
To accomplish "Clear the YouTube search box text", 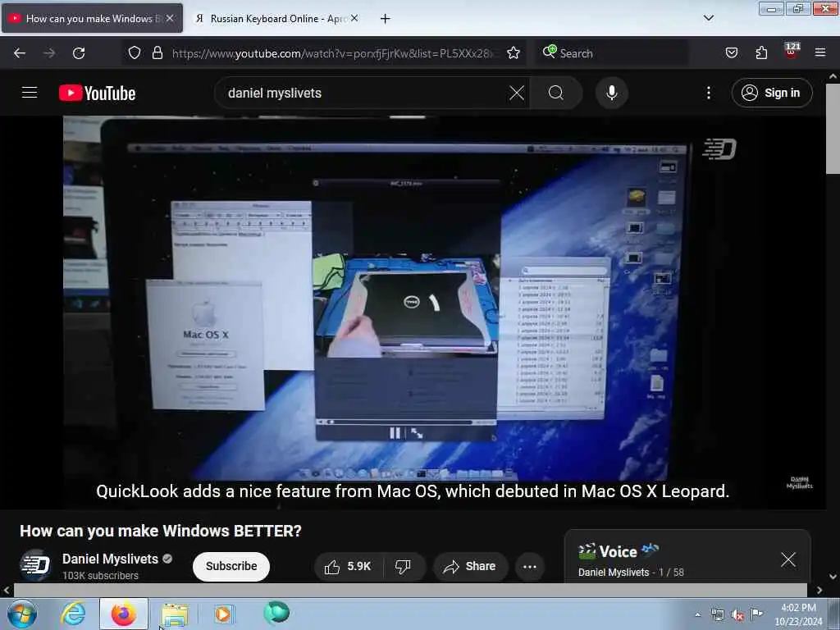I will (x=517, y=93).
